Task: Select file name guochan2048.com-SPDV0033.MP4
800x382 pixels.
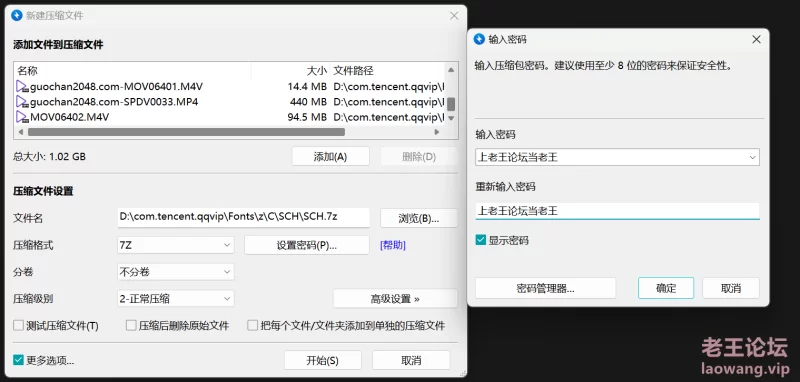Action: 114,102
